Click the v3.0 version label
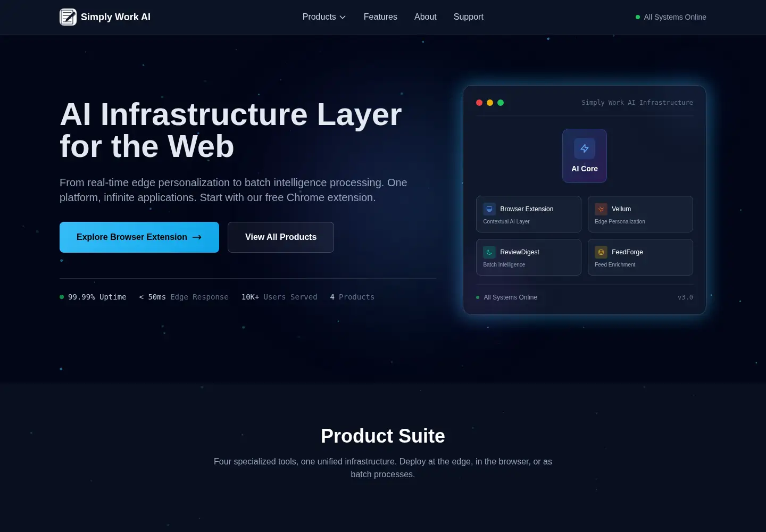Viewport: 766px width, 532px height. 685,297
